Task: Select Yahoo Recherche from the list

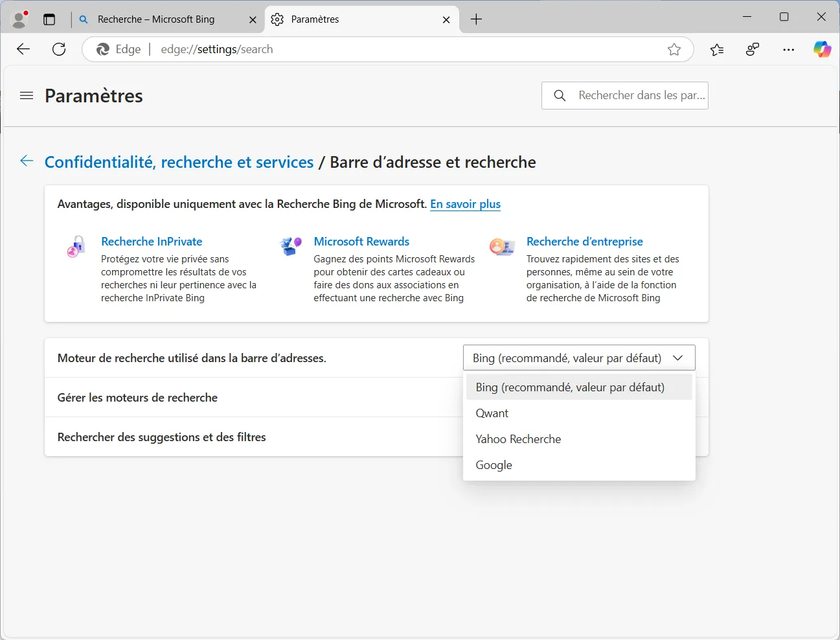Action: click(x=579, y=439)
